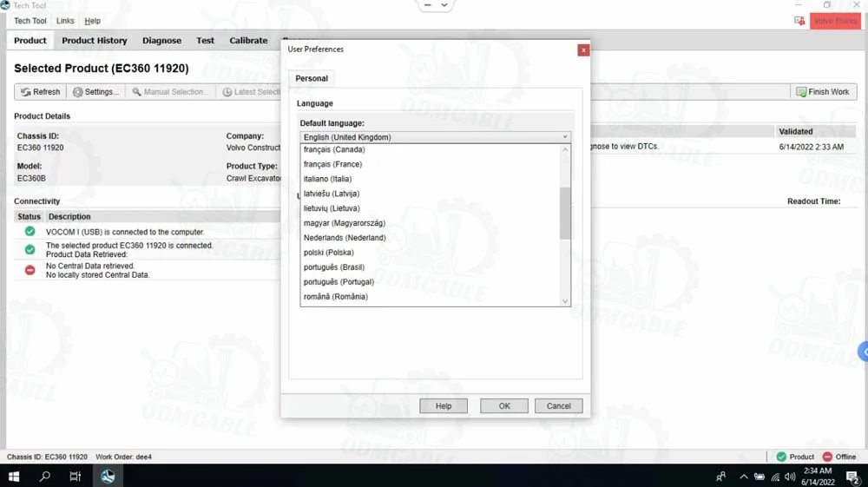
Task: Click the collapse chevron at top center
Action: point(444,5)
